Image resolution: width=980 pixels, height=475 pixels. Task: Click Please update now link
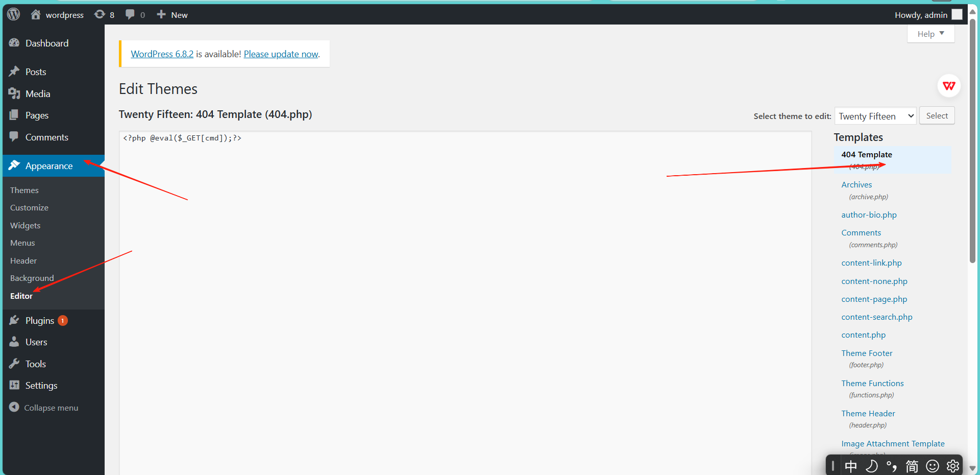pyautogui.click(x=281, y=54)
